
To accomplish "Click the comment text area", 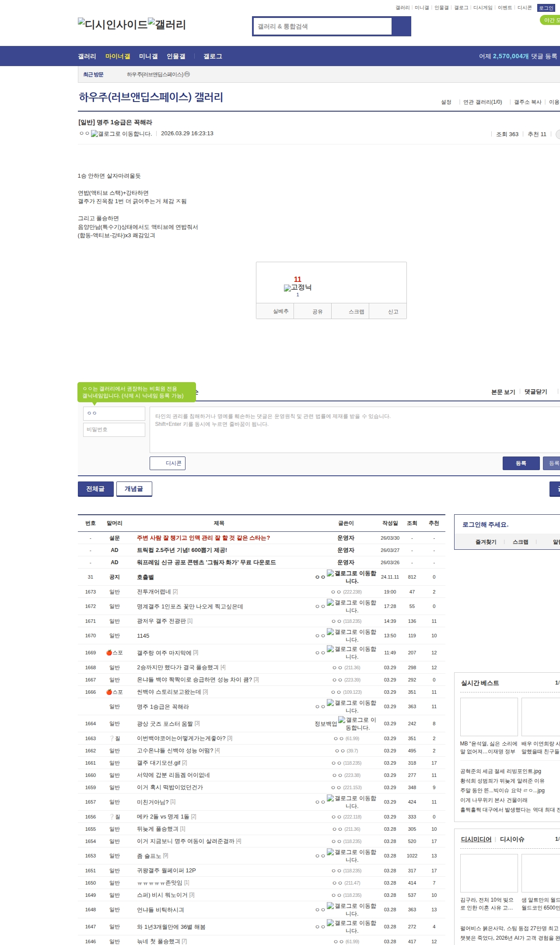I will (355, 430).
